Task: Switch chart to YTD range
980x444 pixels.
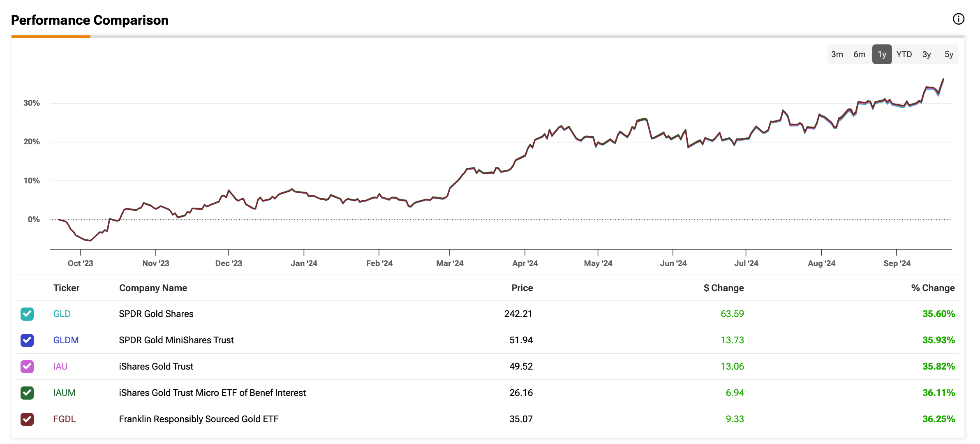Action: (x=904, y=54)
